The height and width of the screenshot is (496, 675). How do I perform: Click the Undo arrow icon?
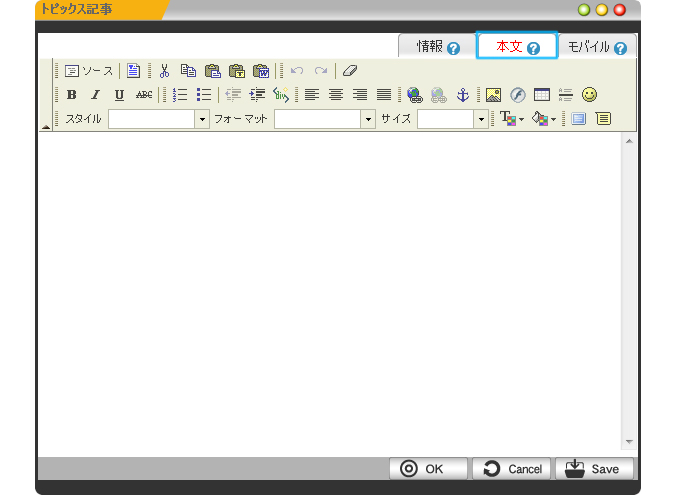(x=297, y=71)
